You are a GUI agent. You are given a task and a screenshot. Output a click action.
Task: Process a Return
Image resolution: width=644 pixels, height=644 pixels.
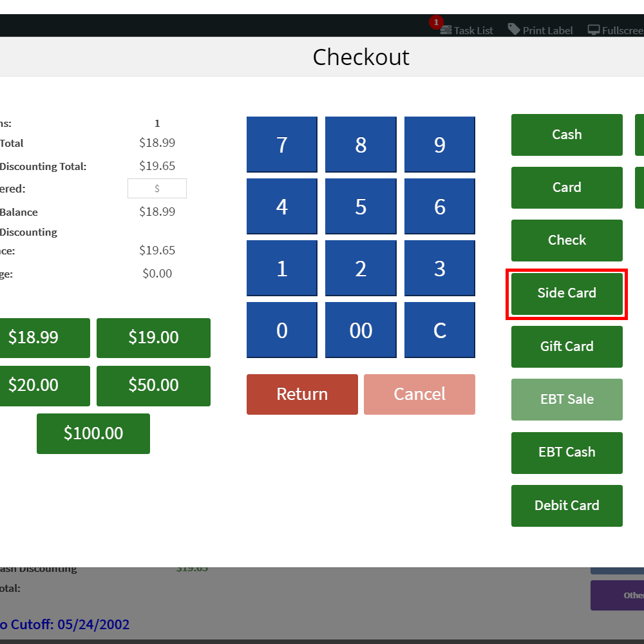pos(302,394)
